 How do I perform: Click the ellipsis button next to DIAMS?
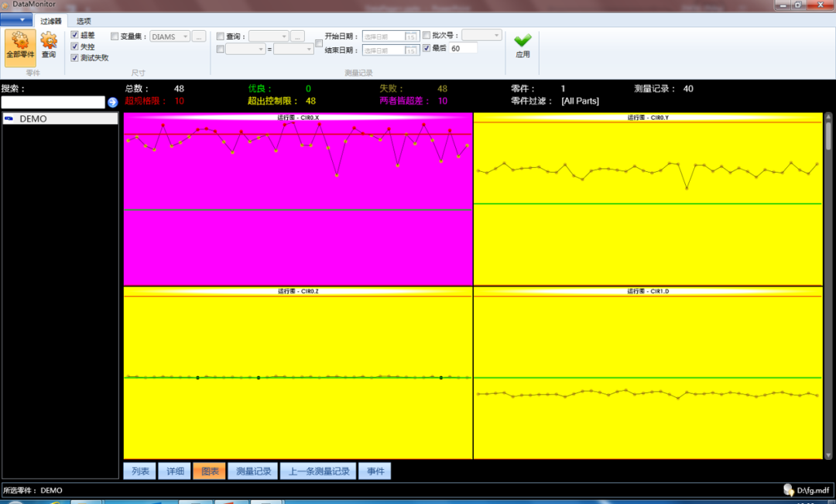tap(199, 36)
